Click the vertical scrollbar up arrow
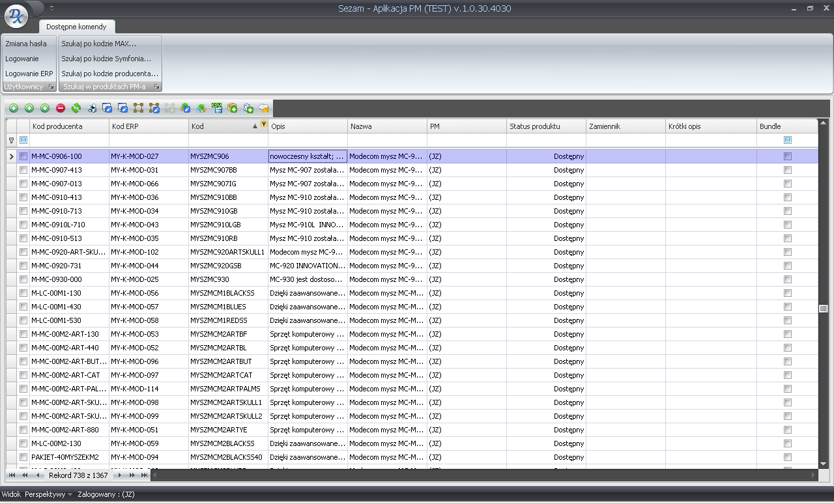The width and height of the screenshot is (834, 504). point(823,123)
